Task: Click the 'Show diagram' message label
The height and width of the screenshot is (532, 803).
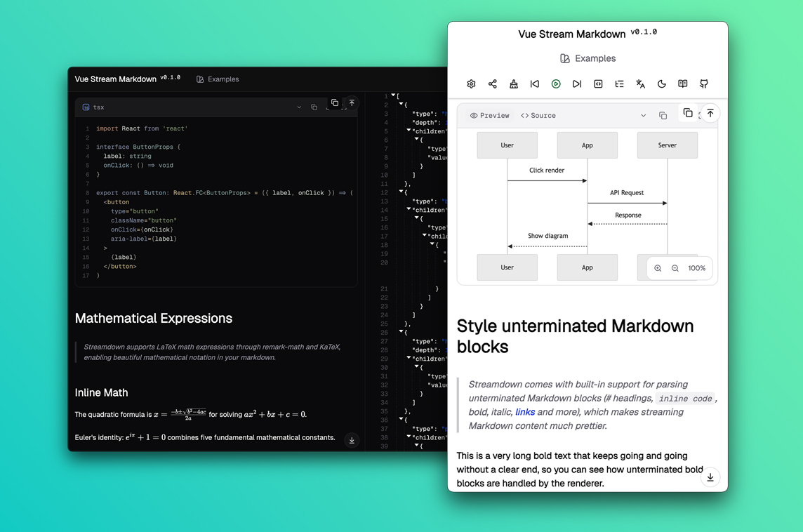Action: tap(548, 236)
